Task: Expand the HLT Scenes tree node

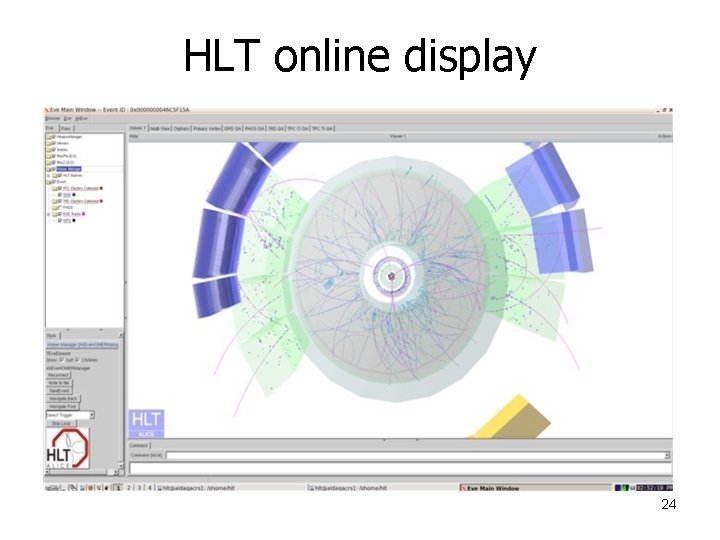Action: click(x=48, y=175)
